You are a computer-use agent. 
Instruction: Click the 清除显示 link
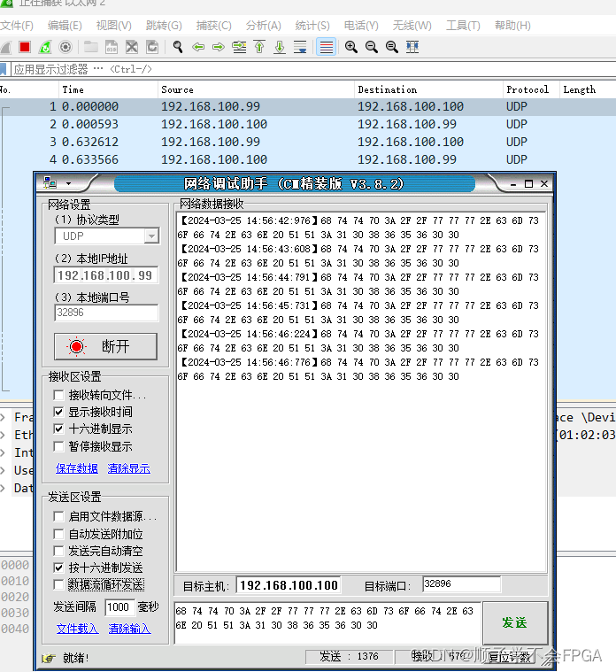[129, 468]
